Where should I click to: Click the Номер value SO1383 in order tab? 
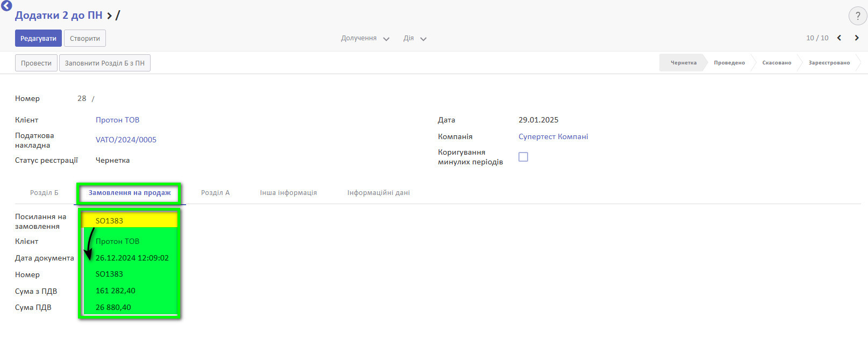tap(109, 274)
